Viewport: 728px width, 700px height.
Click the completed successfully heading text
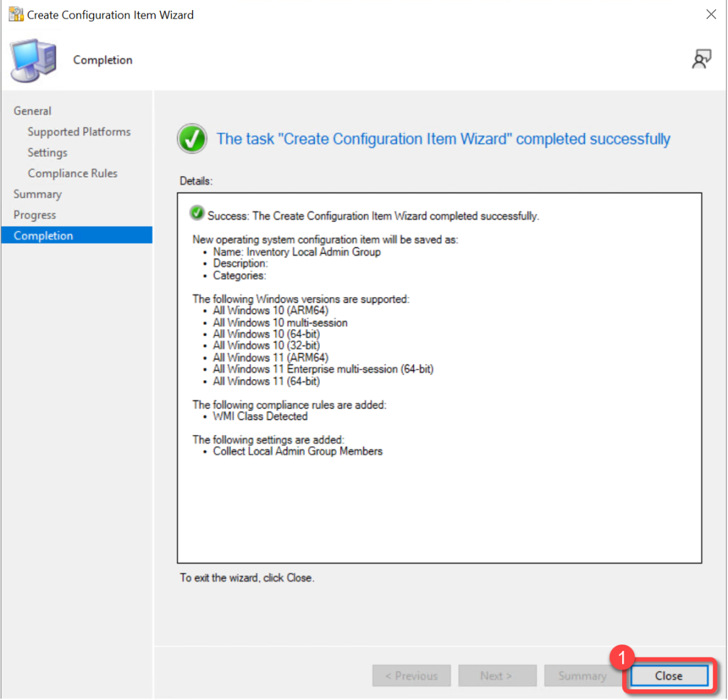pos(443,139)
